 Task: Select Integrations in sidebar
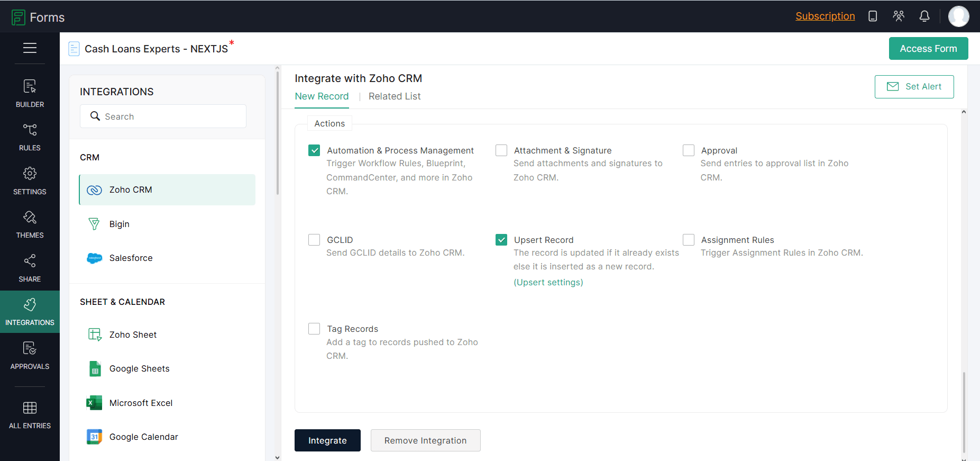[x=30, y=312]
